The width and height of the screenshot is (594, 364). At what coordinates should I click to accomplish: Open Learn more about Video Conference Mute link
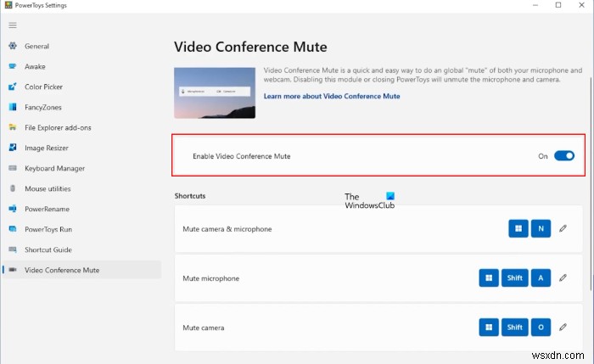click(332, 96)
